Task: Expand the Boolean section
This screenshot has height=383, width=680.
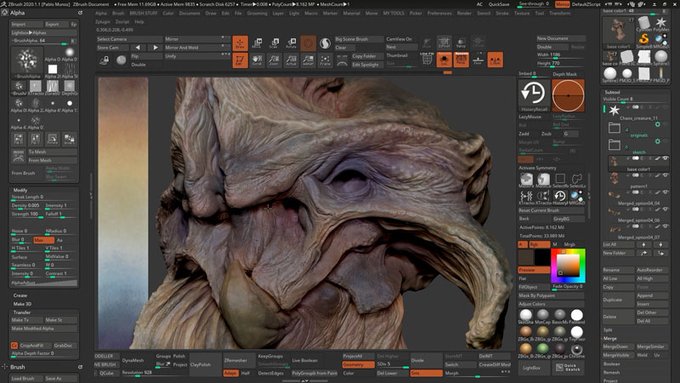Action: [x=611, y=364]
